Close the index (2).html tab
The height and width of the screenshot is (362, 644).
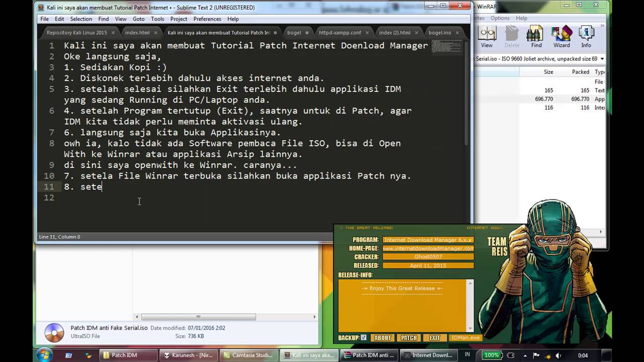pos(417,33)
